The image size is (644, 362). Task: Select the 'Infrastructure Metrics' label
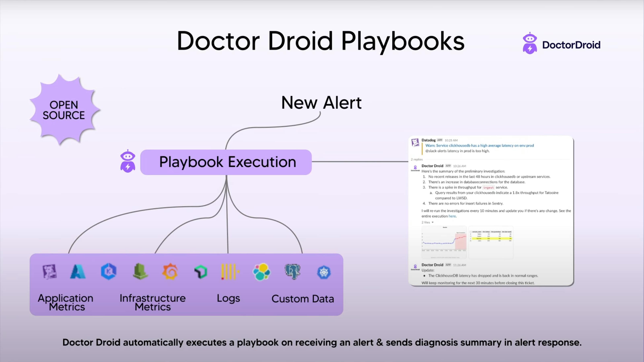153,302
